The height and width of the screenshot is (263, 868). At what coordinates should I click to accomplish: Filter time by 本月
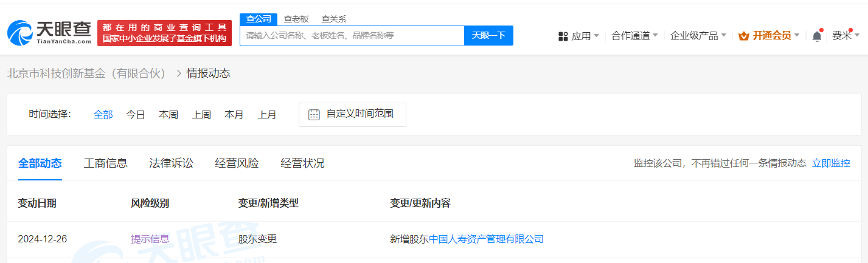(234, 114)
